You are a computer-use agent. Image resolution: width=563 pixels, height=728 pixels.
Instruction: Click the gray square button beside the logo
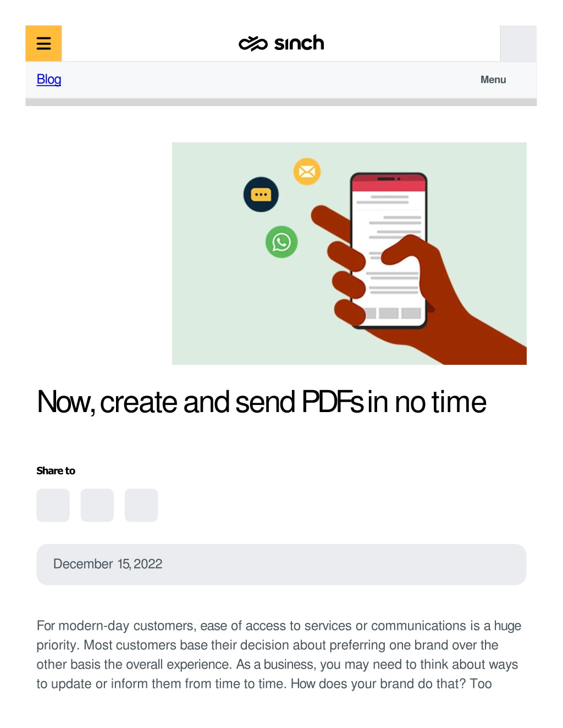[x=518, y=43]
